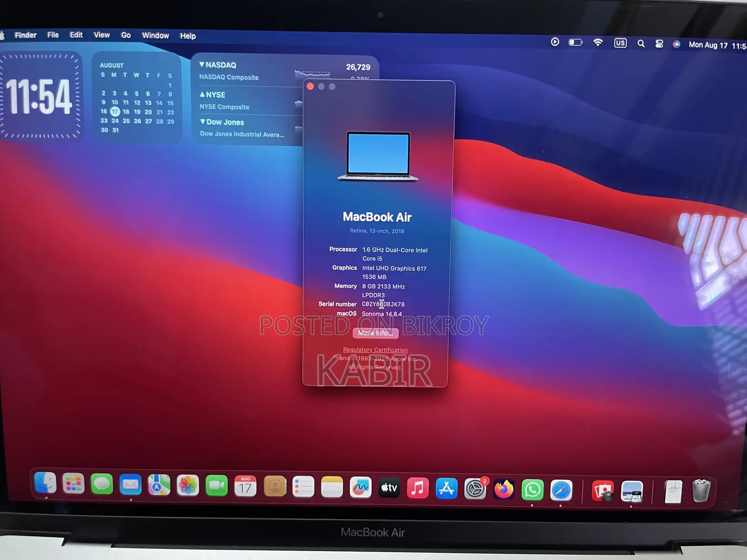Open Spotlight search from the menu bar
This screenshot has height=560, width=747.
point(641,43)
